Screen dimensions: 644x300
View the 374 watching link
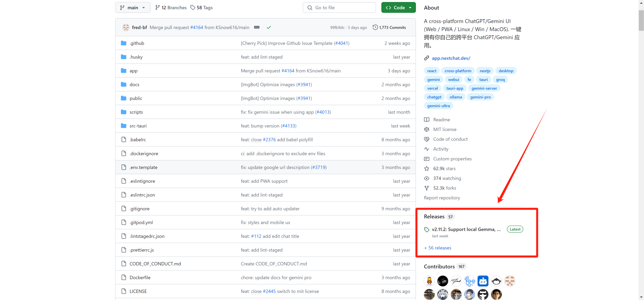(x=447, y=178)
